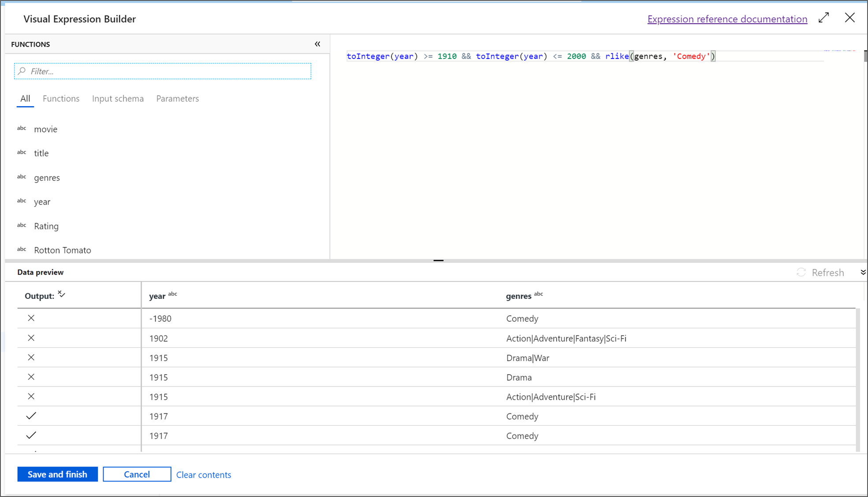The height and width of the screenshot is (497, 868).
Task: Click Save and finish button
Action: pyautogui.click(x=58, y=475)
